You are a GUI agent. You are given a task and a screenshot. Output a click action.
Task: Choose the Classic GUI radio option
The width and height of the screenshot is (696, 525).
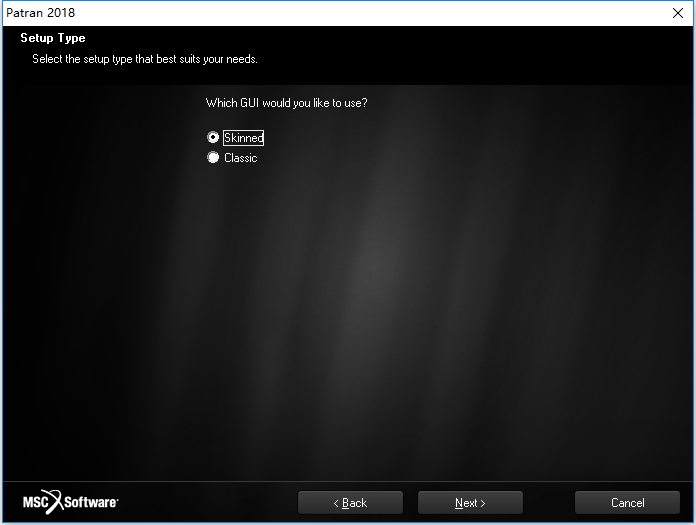(x=213, y=158)
